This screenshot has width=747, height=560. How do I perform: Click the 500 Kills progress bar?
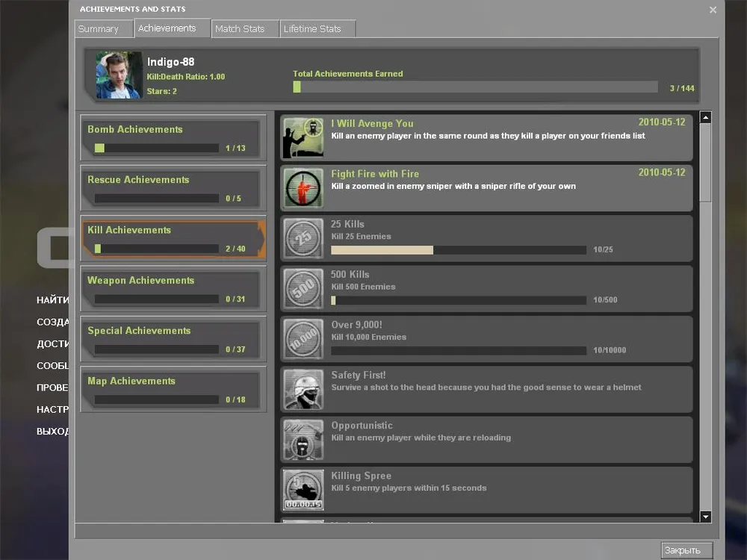pos(459,300)
